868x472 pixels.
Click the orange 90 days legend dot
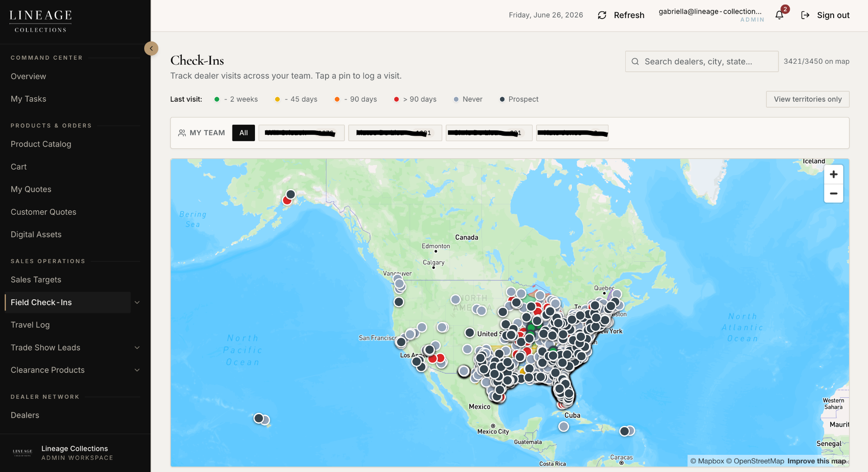[337, 99]
